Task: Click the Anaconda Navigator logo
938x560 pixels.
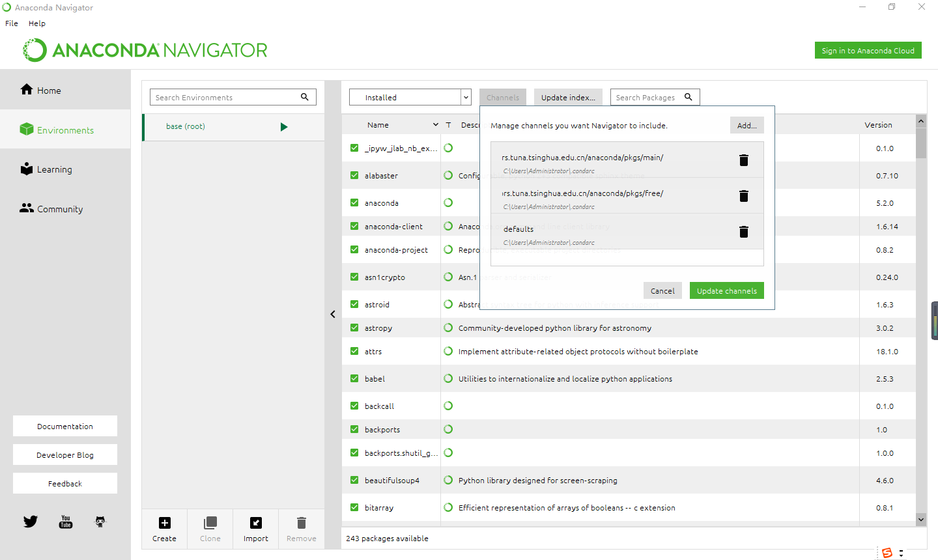Action: click(145, 50)
